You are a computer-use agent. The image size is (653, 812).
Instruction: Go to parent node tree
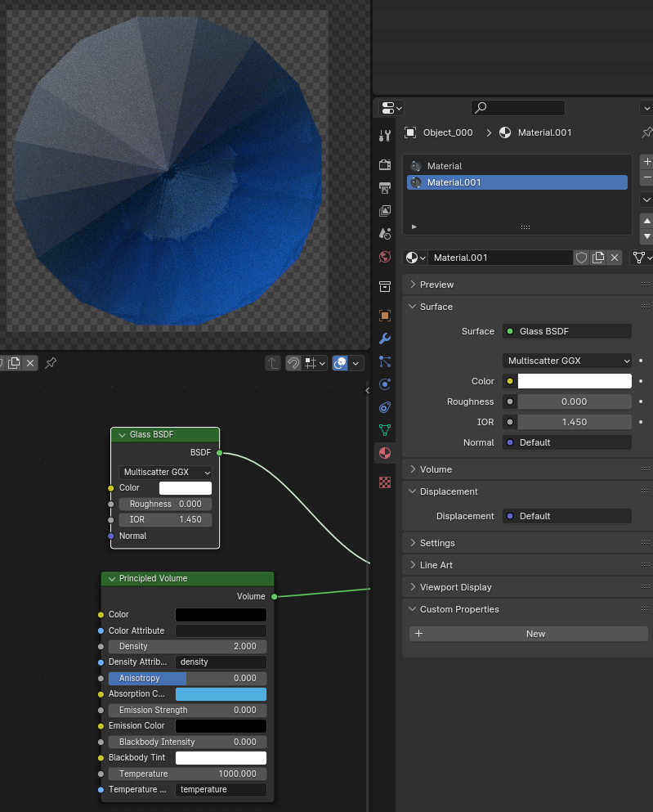(x=273, y=364)
